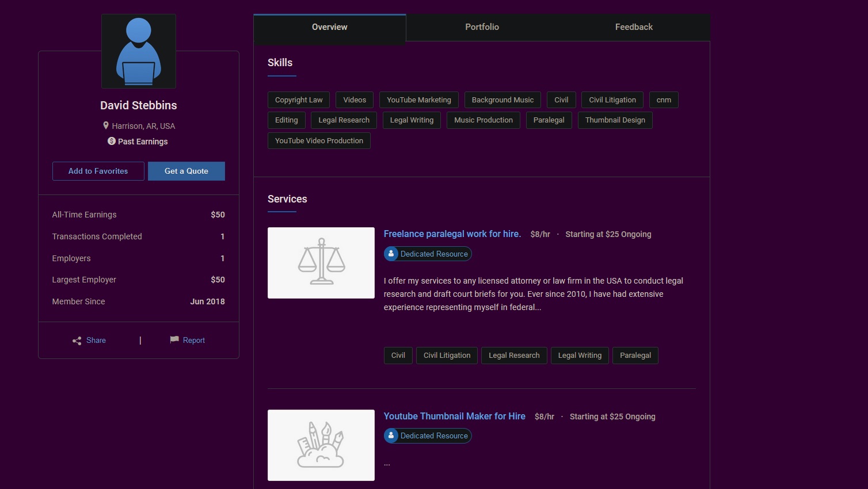The image size is (868, 489).
Task: Click Dedicated Resource person icon under Thumbnail Maker
Action: [x=391, y=435]
